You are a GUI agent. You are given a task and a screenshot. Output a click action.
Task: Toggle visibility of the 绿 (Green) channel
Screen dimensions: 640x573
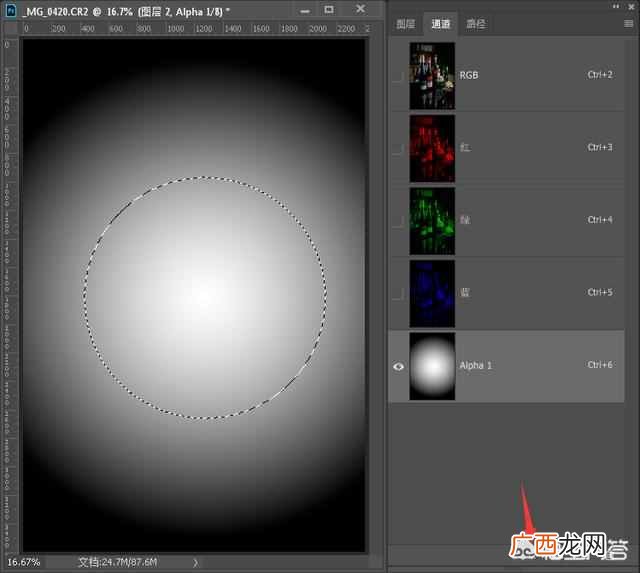pyautogui.click(x=398, y=221)
